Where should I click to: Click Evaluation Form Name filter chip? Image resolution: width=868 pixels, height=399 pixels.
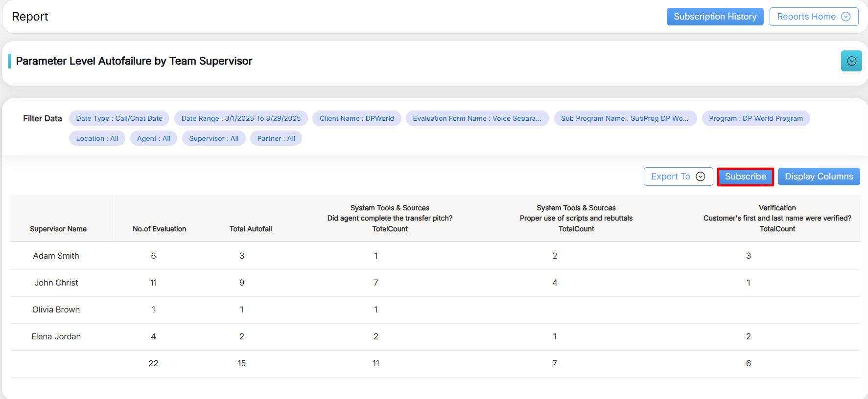click(477, 118)
